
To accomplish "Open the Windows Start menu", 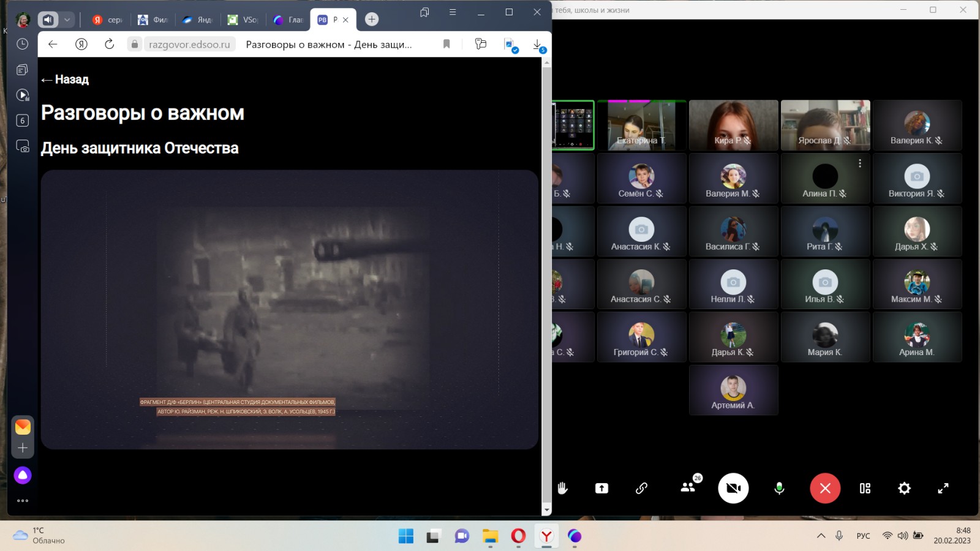I will (405, 536).
